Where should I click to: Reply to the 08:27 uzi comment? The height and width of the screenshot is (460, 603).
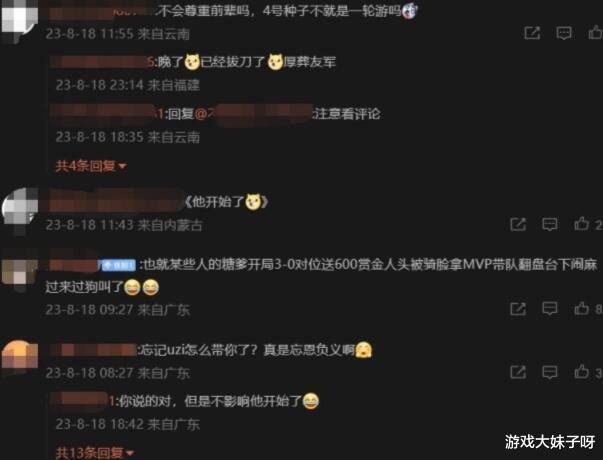tap(550, 372)
